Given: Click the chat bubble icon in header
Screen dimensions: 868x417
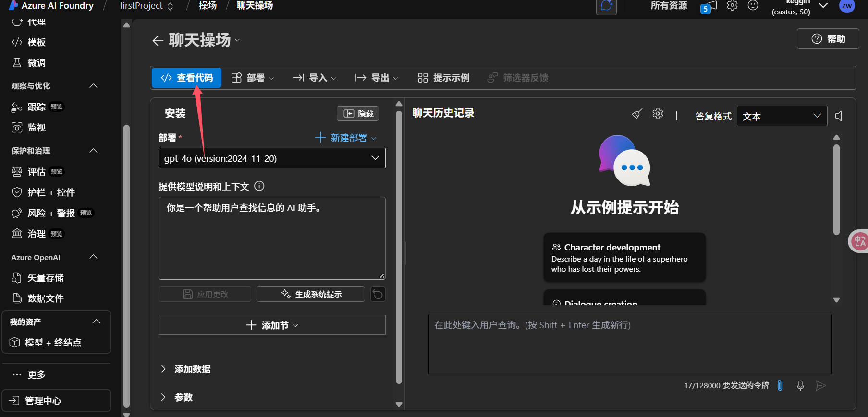Looking at the screenshot, I should coord(607,6).
